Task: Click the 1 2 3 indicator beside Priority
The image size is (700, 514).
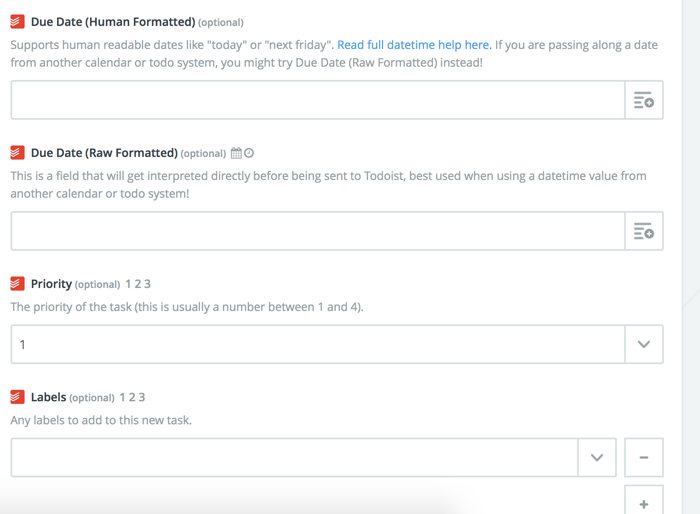Action: (x=138, y=284)
